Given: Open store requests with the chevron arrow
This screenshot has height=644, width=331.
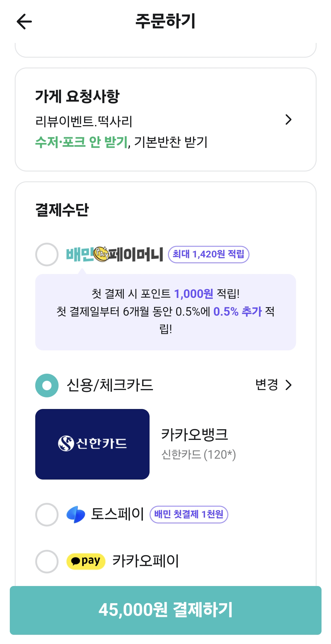Looking at the screenshot, I should tap(288, 120).
